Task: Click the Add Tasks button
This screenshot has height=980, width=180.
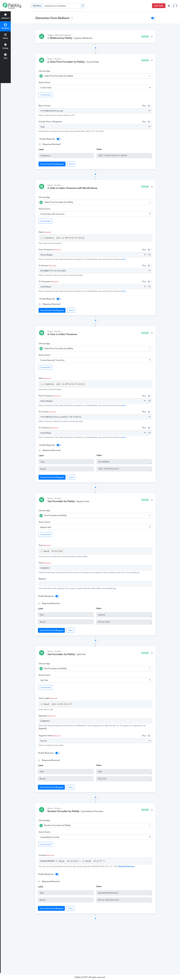Action: (158, 6)
